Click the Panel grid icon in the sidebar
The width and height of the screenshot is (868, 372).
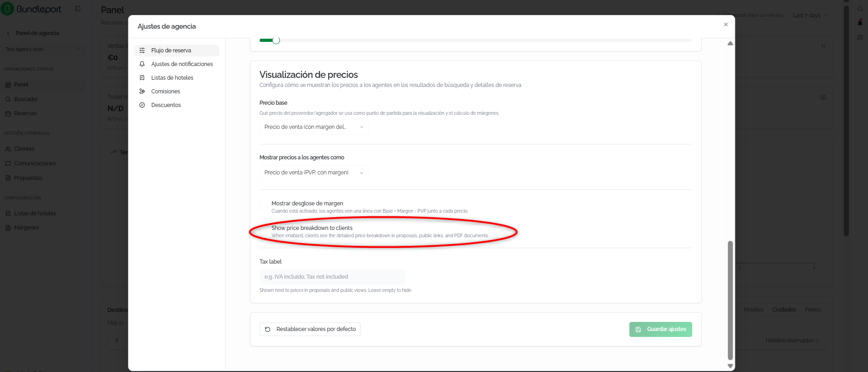8,85
